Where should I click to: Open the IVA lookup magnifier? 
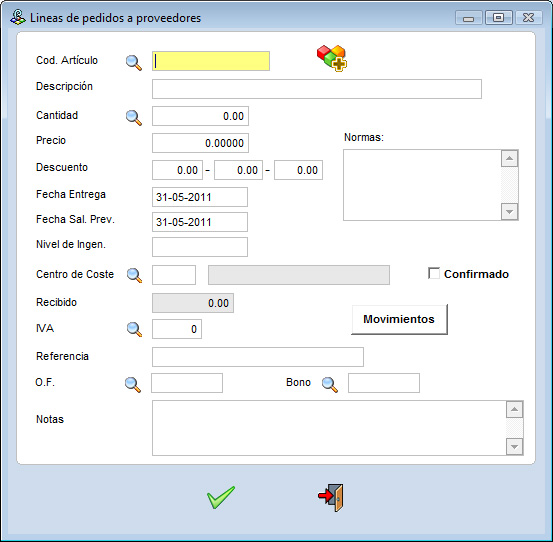[x=134, y=329]
